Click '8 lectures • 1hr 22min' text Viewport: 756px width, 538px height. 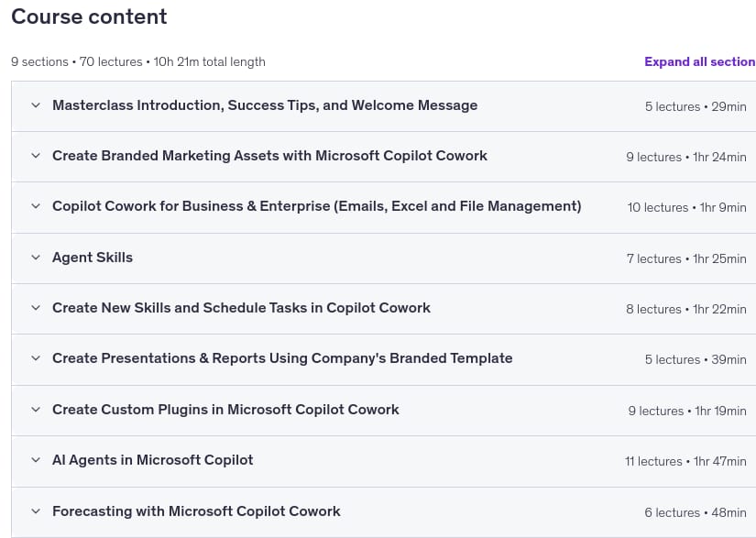(686, 309)
